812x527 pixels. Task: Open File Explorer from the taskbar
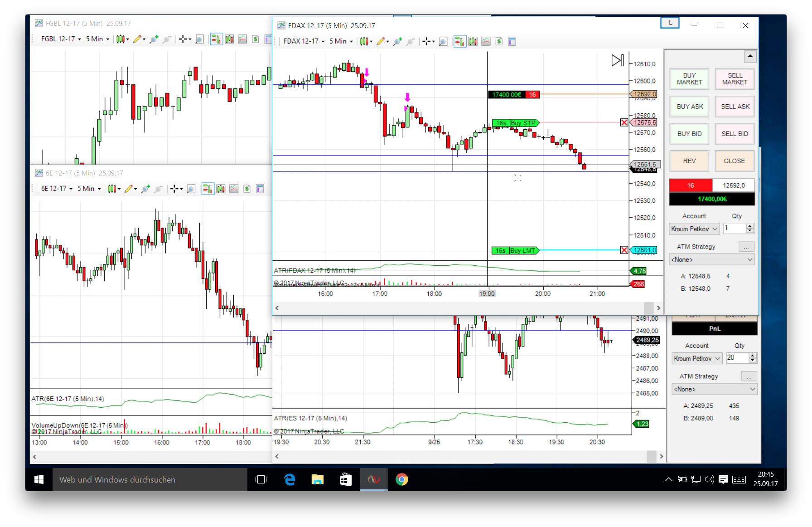[317, 479]
